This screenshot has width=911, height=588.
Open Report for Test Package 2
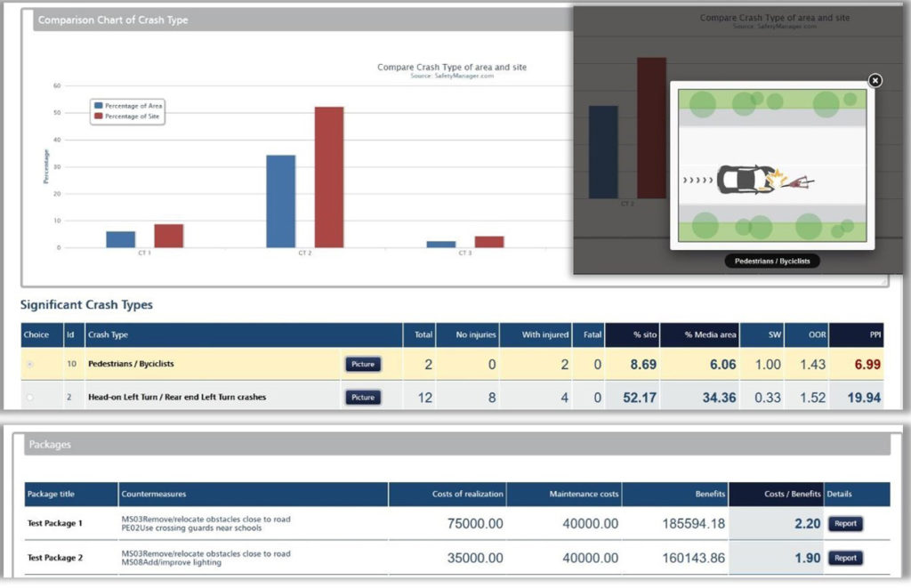click(x=845, y=559)
